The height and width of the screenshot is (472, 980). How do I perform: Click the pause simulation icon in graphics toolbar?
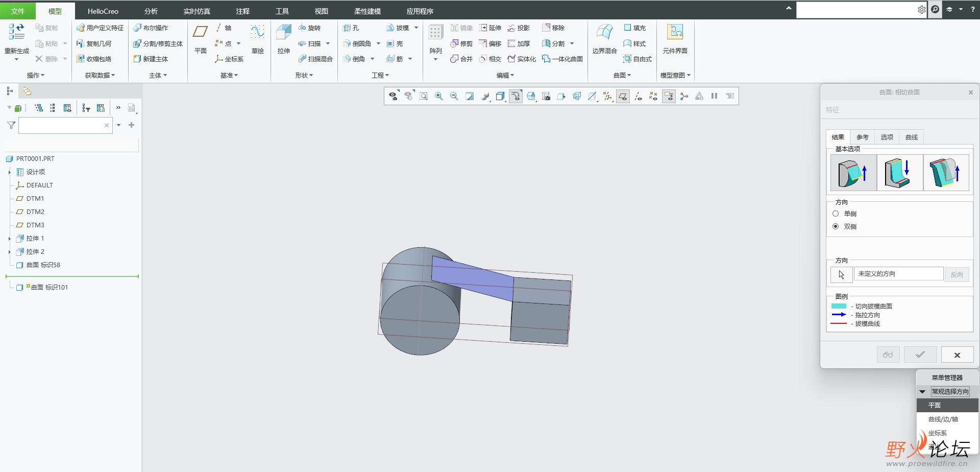[x=714, y=96]
